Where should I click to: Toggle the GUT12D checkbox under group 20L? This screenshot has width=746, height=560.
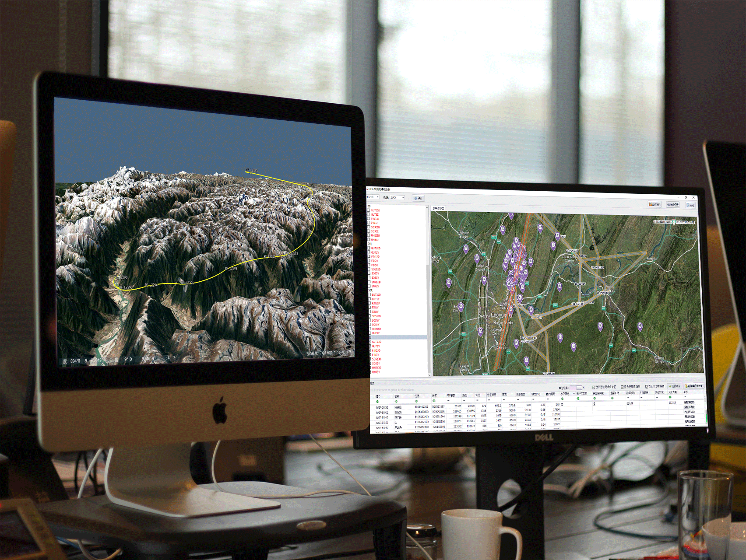369,248
